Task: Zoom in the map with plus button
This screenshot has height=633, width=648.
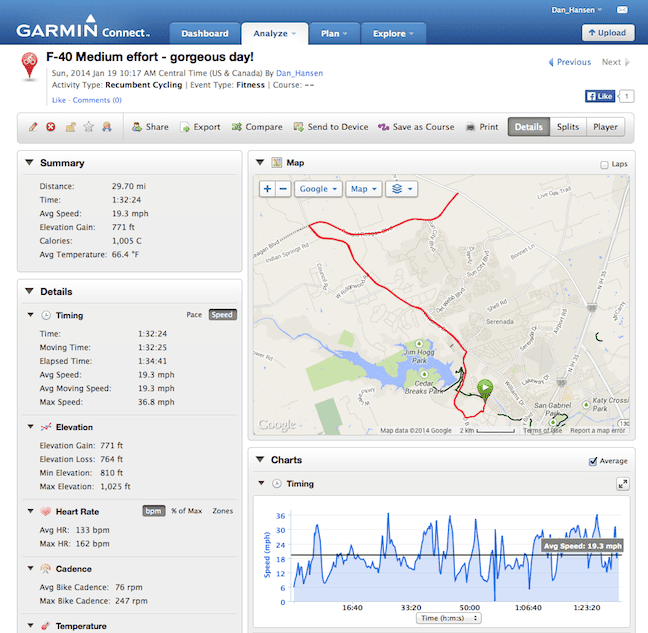Action: coord(267,188)
